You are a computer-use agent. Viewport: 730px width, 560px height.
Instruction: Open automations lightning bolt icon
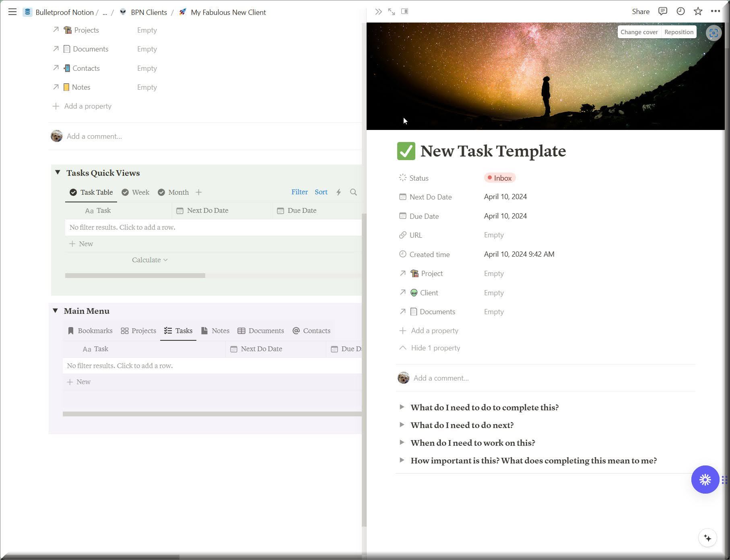[339, 192]
